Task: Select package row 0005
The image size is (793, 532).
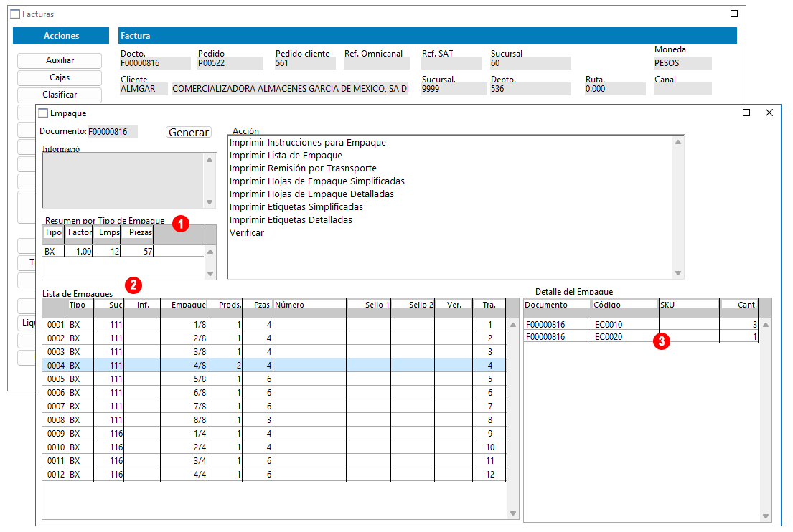Action: 273,379
